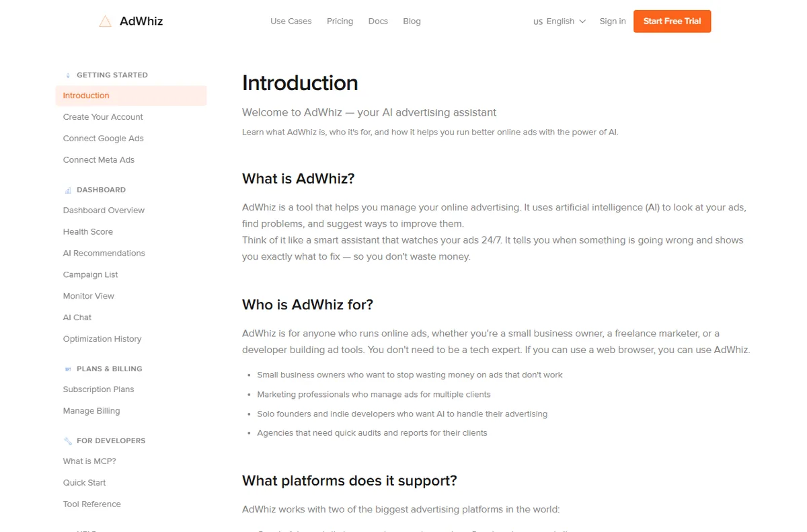Open Create Your Account page
This screenshot has height=532, width=807.
tap(103, 117)
